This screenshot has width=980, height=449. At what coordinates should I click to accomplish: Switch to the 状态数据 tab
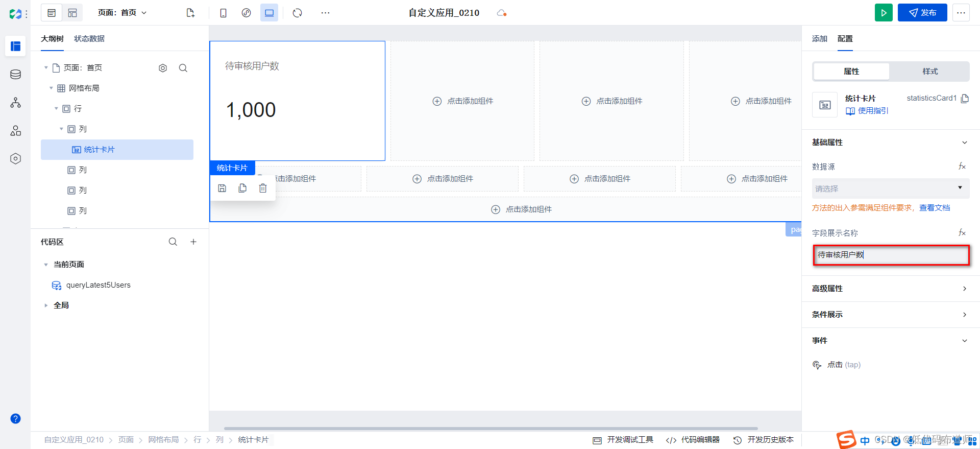click(89, 39)
